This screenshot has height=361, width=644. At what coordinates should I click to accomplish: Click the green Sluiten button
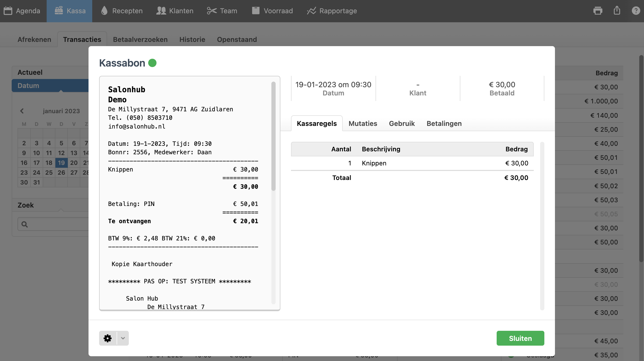point(520,338)
